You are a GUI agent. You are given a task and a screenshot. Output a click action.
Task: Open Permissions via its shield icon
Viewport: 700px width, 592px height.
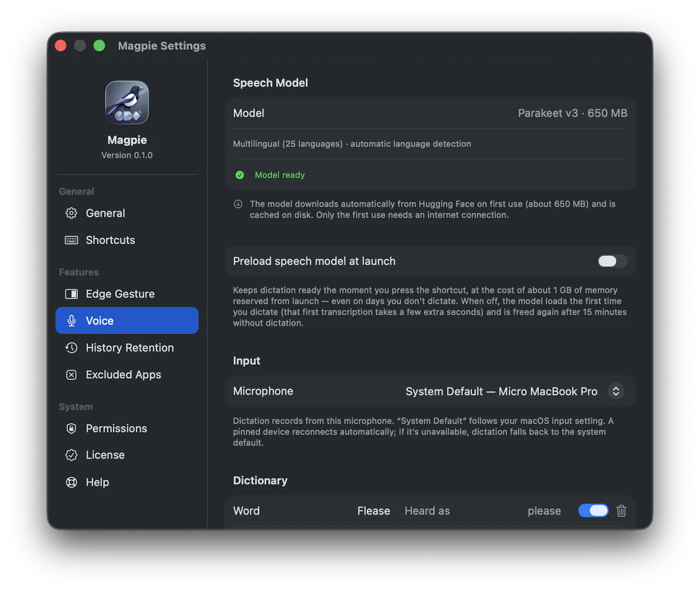[x=71, y=428]
